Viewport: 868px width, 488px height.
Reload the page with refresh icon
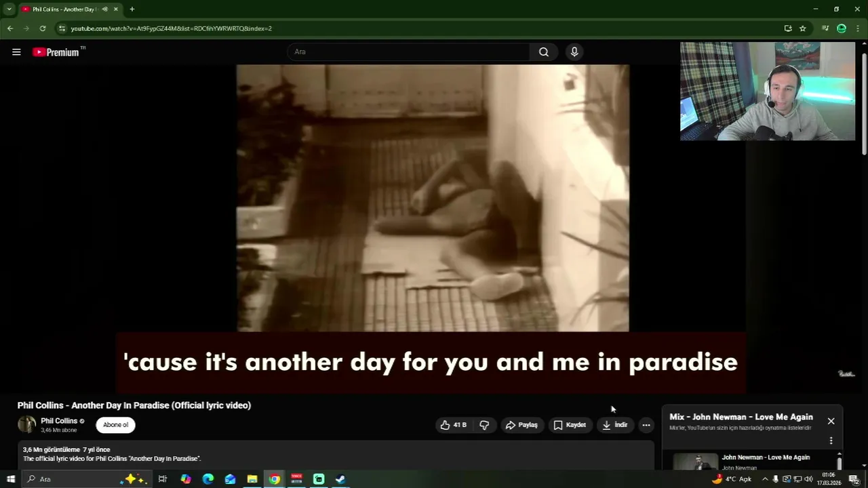pyautogui.click(x=43, y=28)
